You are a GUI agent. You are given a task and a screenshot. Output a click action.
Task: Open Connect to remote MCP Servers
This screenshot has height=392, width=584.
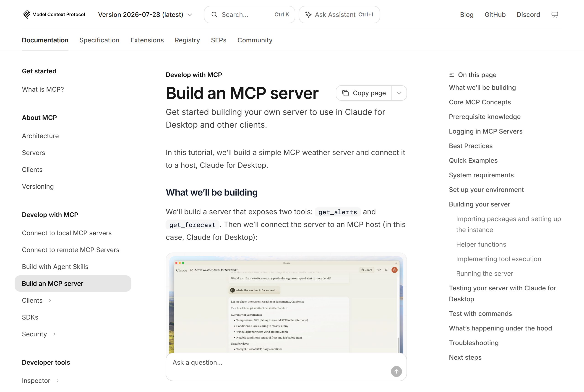click(x=70, y=250)
